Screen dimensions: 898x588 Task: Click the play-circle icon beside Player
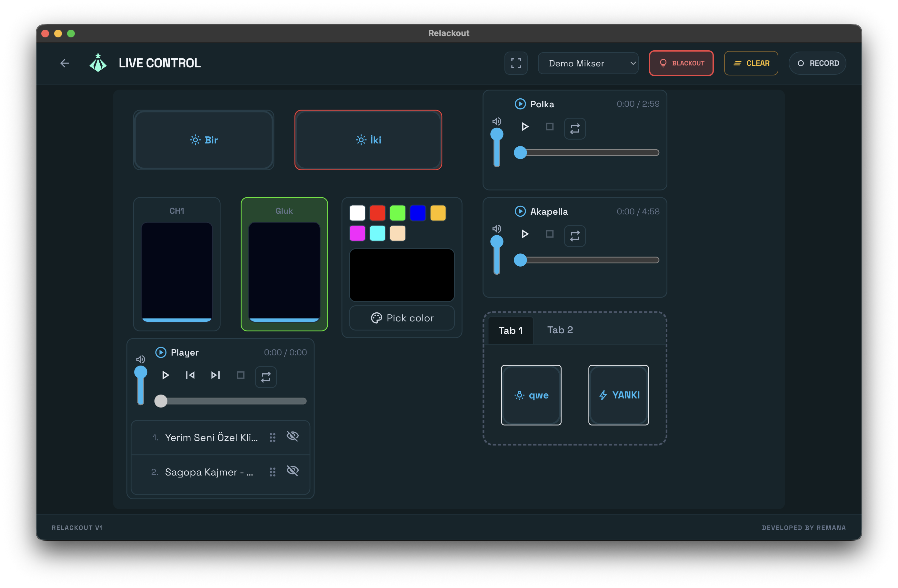161,352
